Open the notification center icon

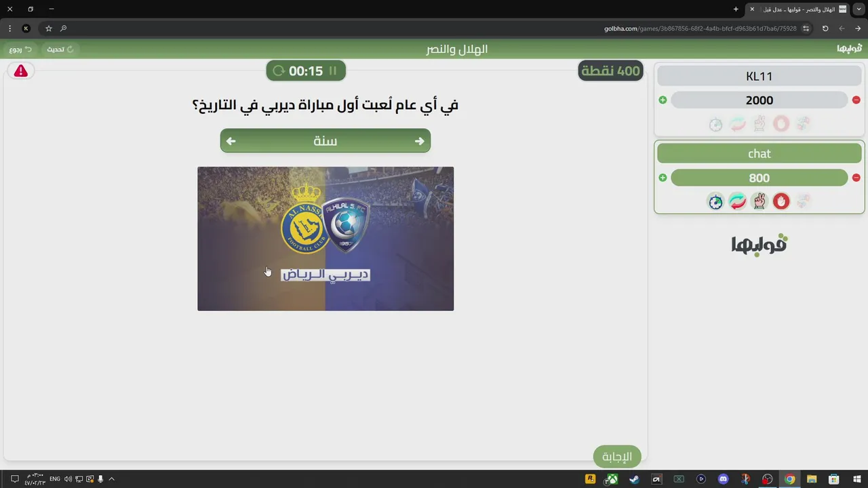[x=14, y=479]
